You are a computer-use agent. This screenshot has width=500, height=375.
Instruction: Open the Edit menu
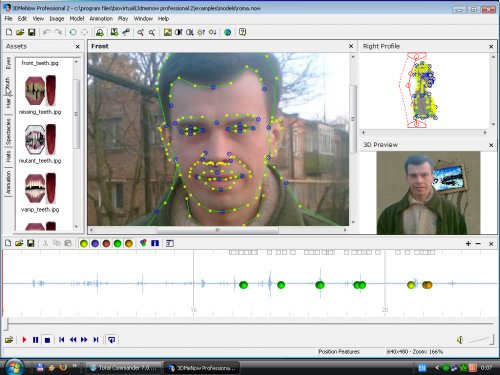(x=22, y=19)
